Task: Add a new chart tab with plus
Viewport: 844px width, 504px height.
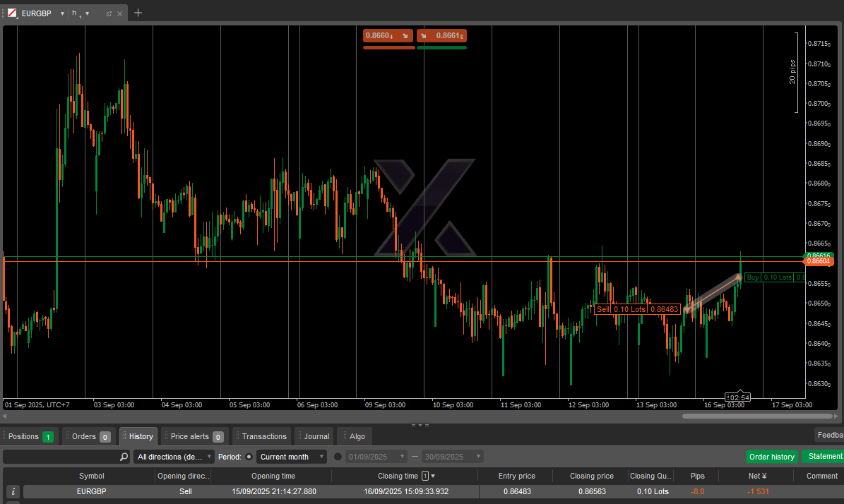Action: coord(138,13)
